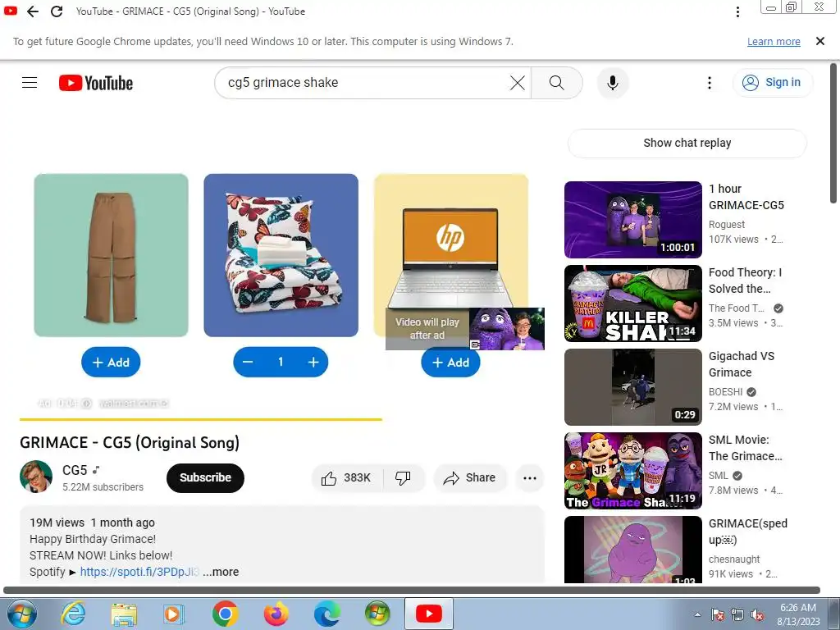Open Windows Explorer from taskbar
Screen dimensions: 840x630
[124, 614]
